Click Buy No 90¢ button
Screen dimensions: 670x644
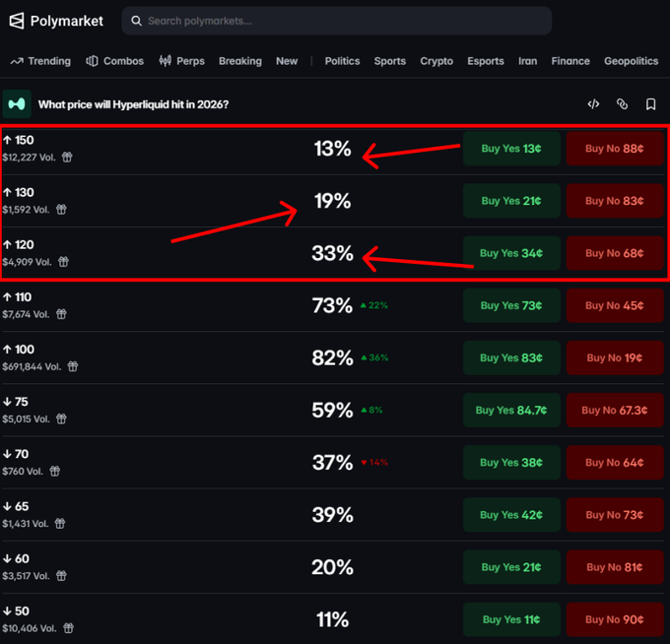[615, 619]
